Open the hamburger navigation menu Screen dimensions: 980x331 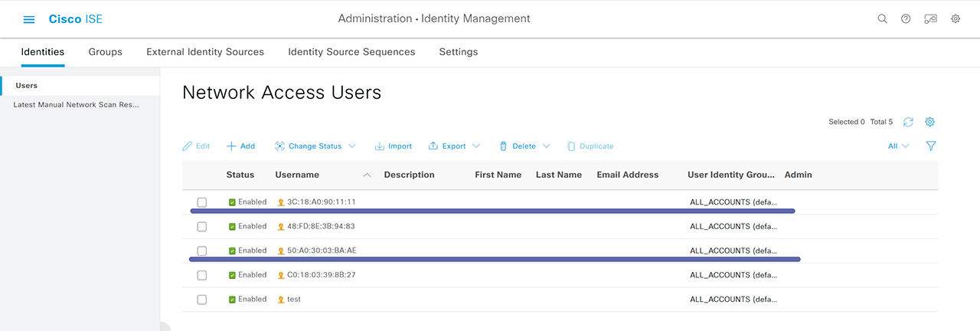pyautogui.click(x=29, y=19)
